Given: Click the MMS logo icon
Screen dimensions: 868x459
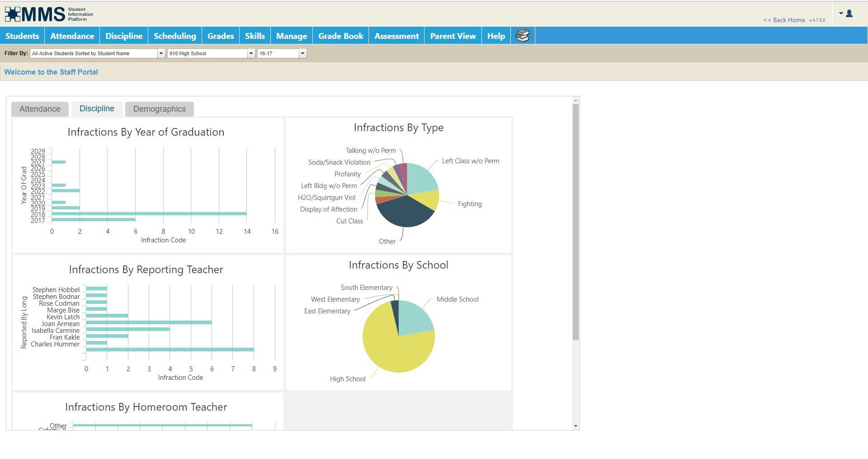Looking at the screenshot, I should click(14, 14).
